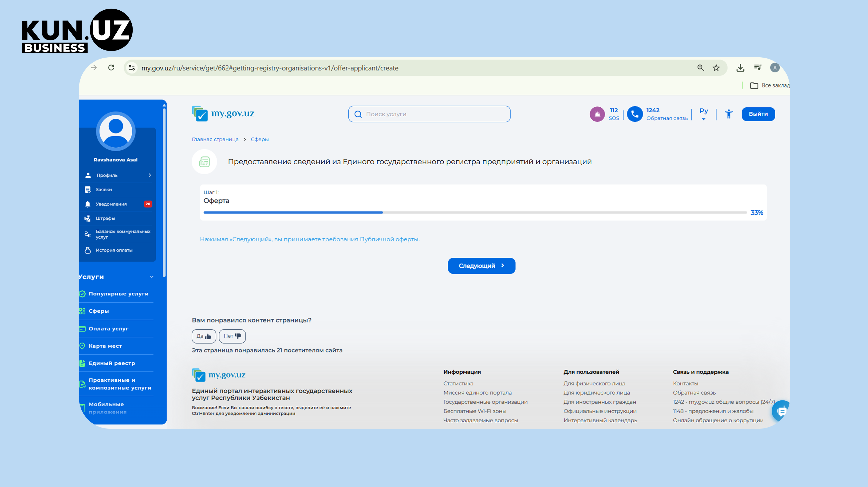Click Главная страница breadcrumb link
This screenshot has height=487, width=868.
click(215, 139)
